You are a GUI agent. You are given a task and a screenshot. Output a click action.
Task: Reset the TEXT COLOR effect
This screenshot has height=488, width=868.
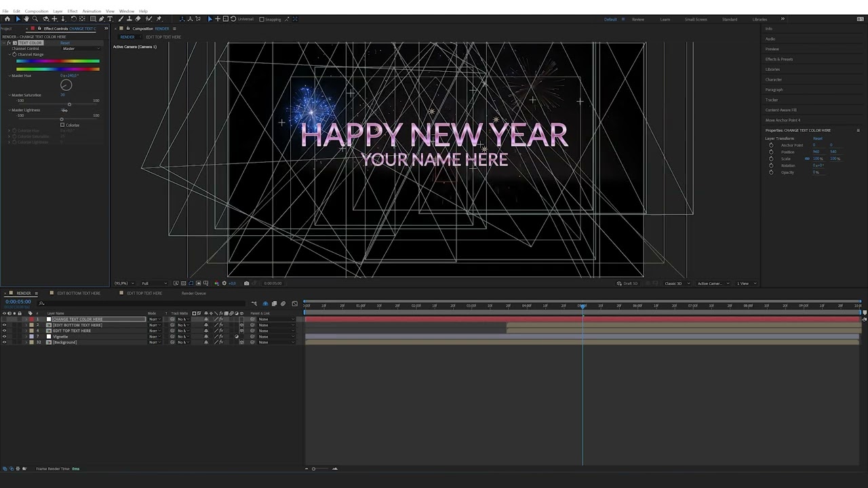click(x=65, y=43)
